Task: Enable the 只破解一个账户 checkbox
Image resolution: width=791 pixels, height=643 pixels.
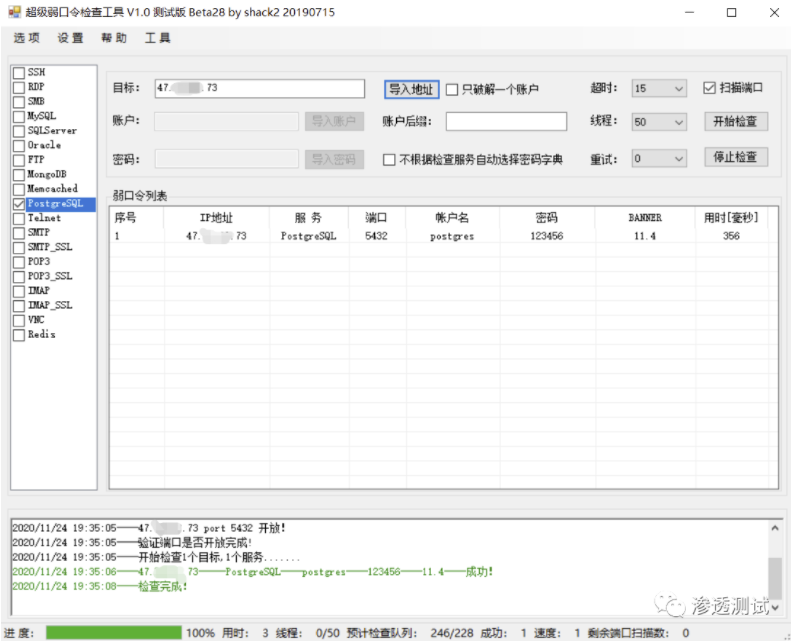Action: click(452, 90)
